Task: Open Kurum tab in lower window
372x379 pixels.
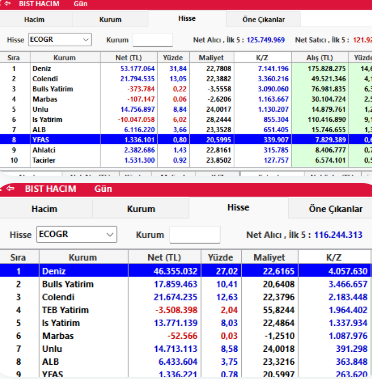Action: click(x=141, y=209)
